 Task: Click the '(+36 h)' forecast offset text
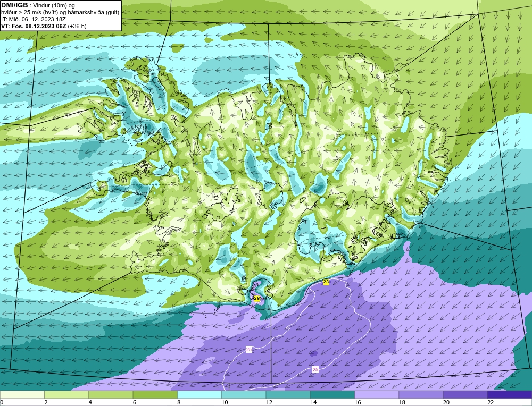(x=77, y=26)
